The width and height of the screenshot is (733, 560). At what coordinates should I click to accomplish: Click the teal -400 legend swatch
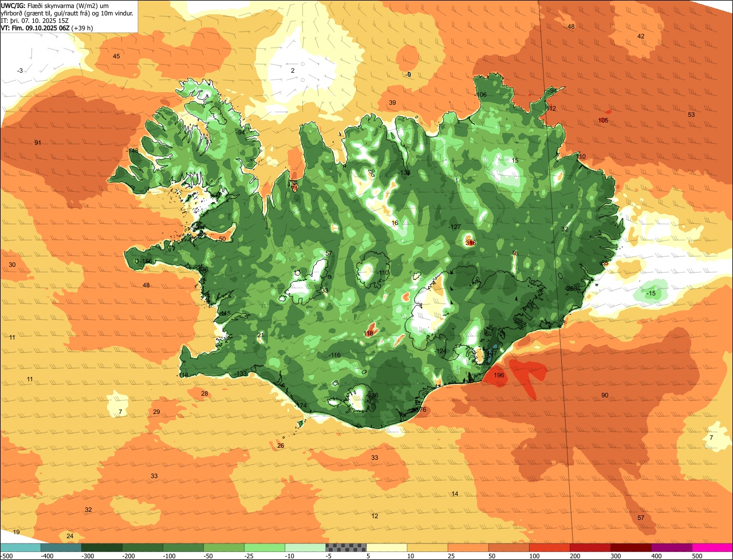[61, 547]
